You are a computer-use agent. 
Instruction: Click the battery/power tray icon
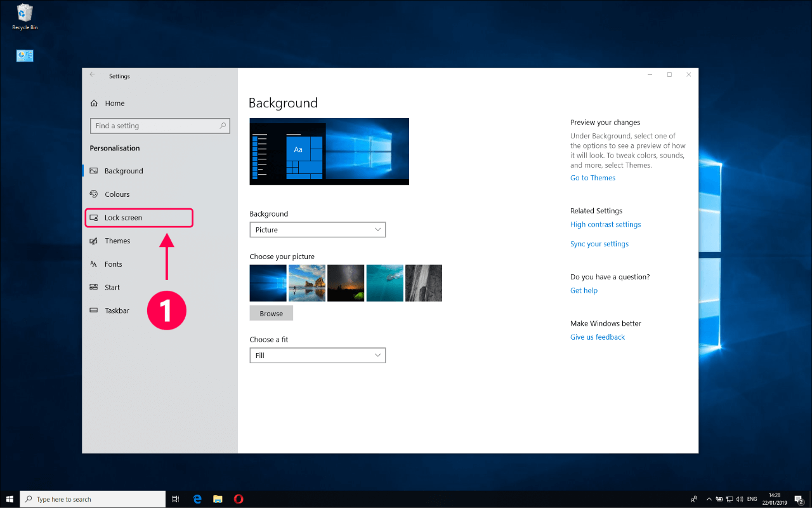coord(720,499)
